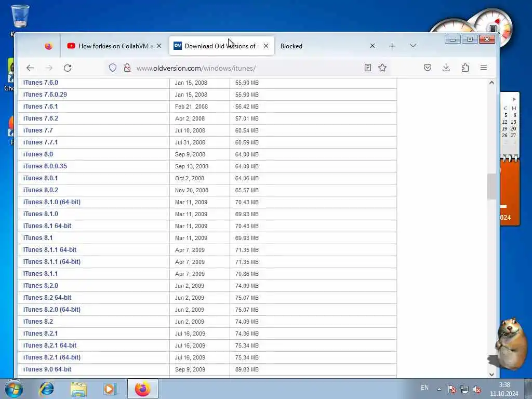
Task: Open the iTunes 9.0 64-bit link
Action: pos(47,369)
